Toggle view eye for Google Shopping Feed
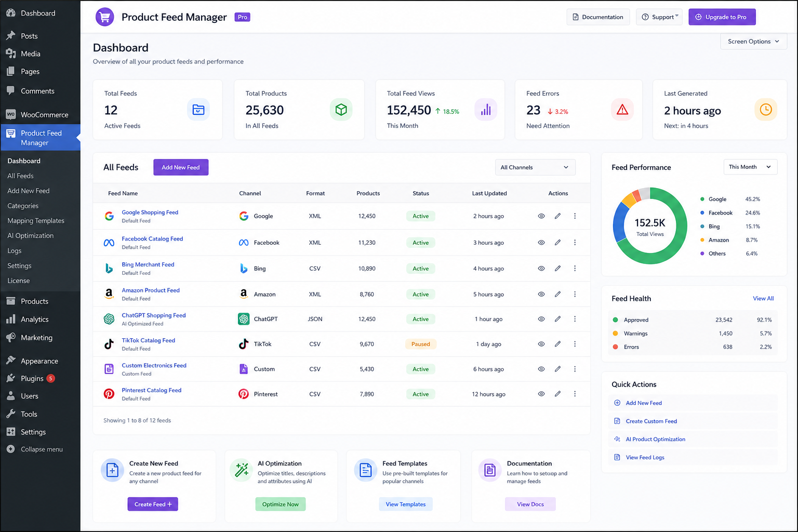Viewport: 798px width, 532px height. [541, 216]
